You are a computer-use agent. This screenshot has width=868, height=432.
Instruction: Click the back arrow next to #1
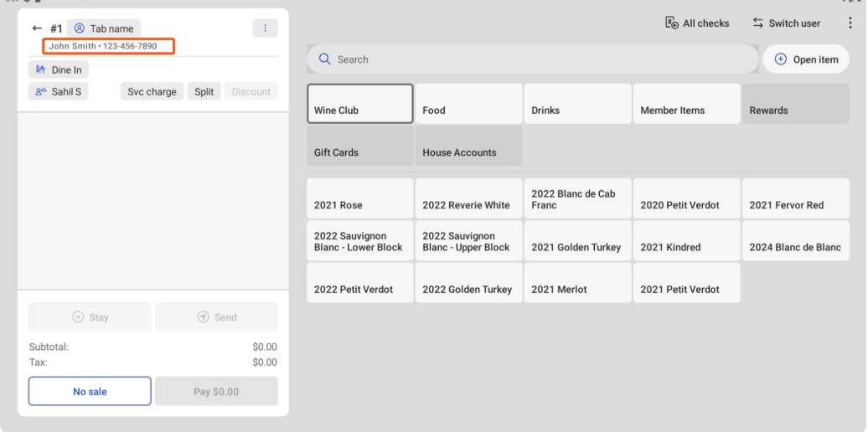37,28
